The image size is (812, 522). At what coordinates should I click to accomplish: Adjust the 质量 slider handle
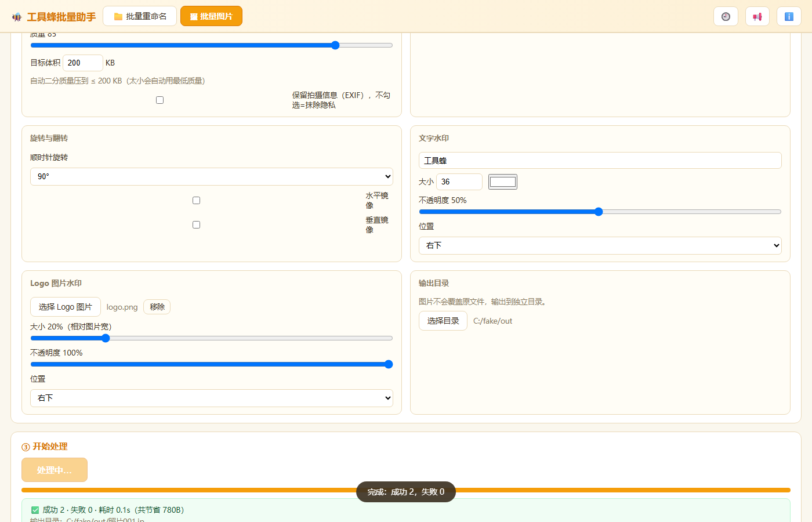(x=335, y=45)
